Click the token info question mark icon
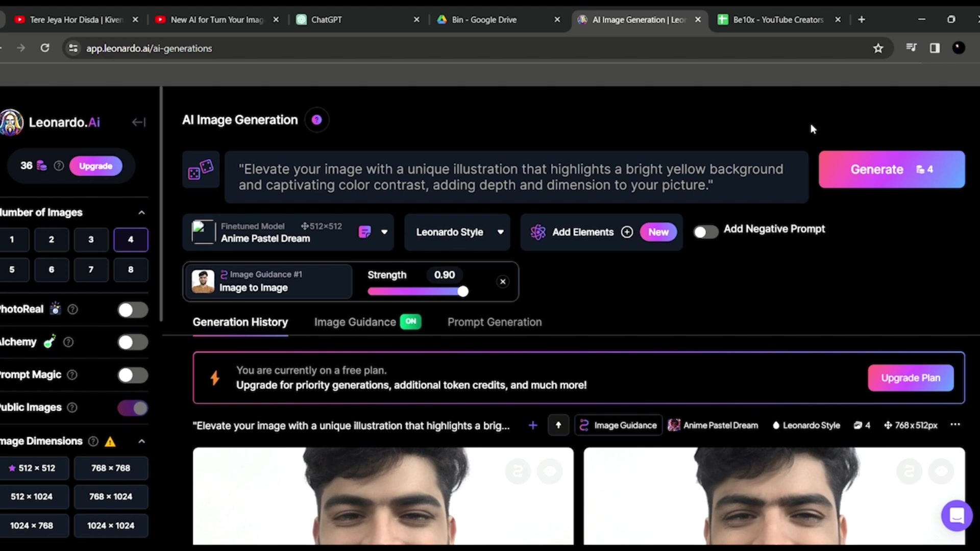This screenshot has height=551, width=980. [x=59, y=166]
